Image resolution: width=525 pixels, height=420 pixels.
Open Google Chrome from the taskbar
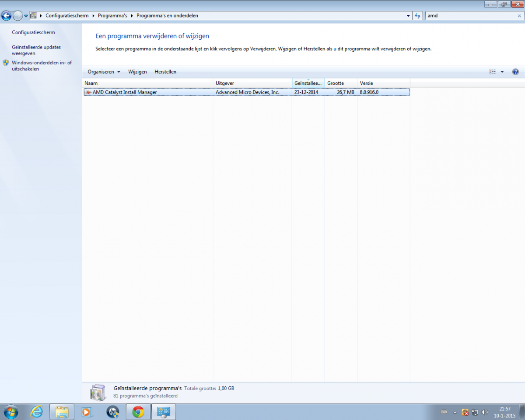[138, 412]
